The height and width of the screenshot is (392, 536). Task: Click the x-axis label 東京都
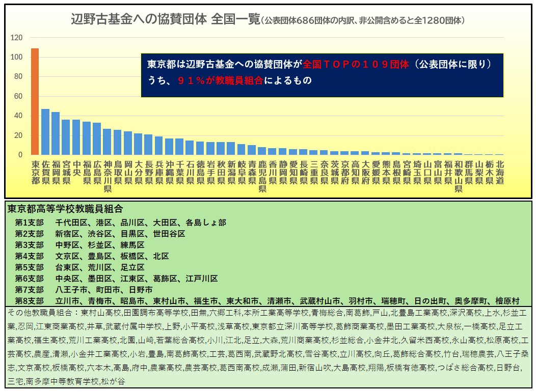35,173
